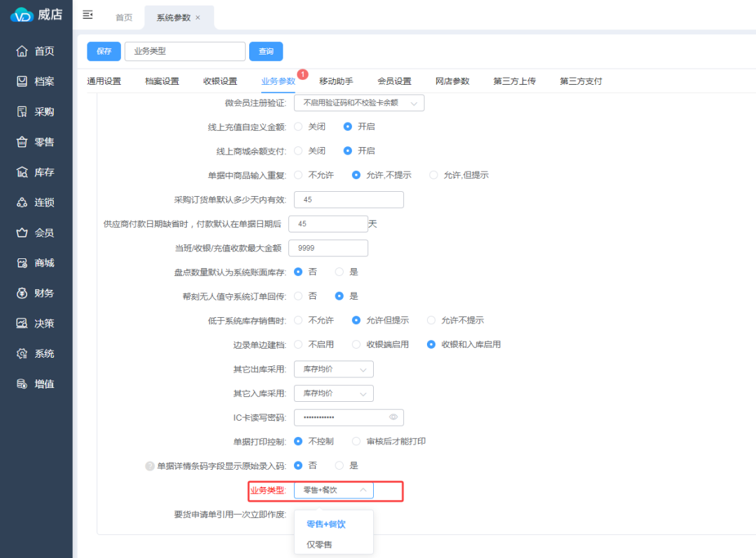
Task: Open the 网店参数 tab
Action: pyautogui.click(x=452, y=81)
